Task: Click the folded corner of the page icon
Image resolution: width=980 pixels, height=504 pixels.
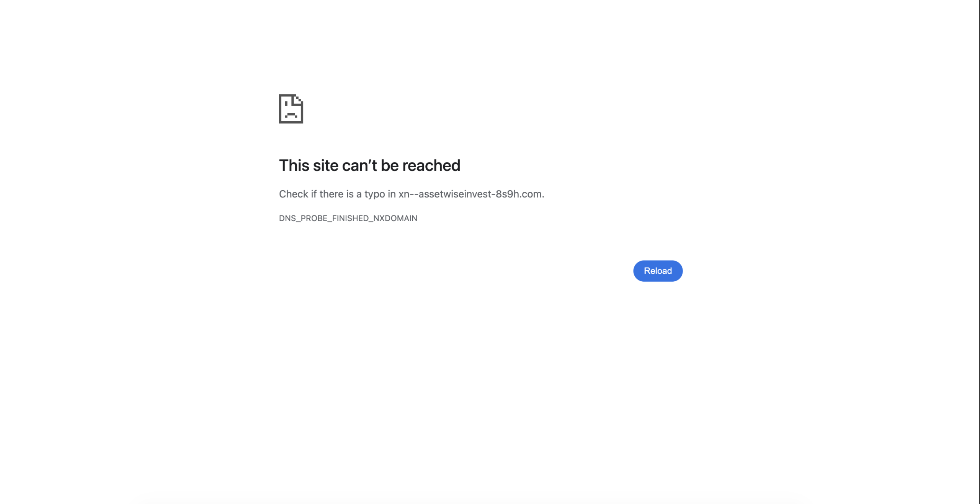Action: point(298,100)
